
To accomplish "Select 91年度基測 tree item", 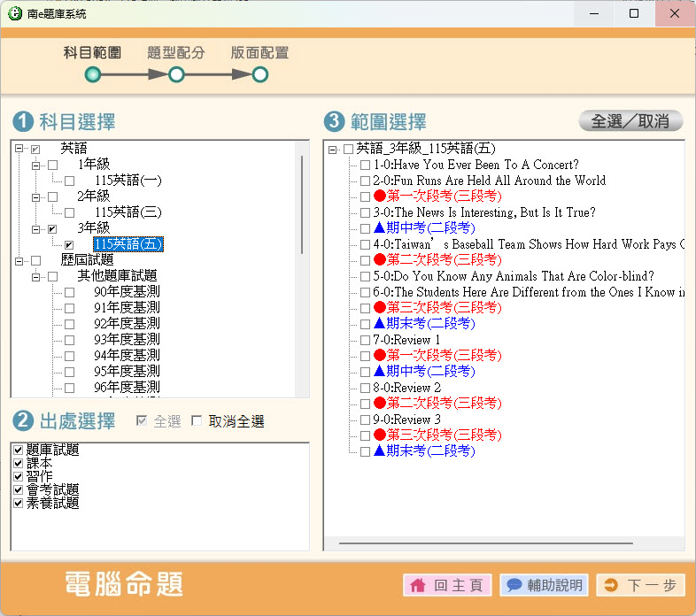I will tap(127, 308).
